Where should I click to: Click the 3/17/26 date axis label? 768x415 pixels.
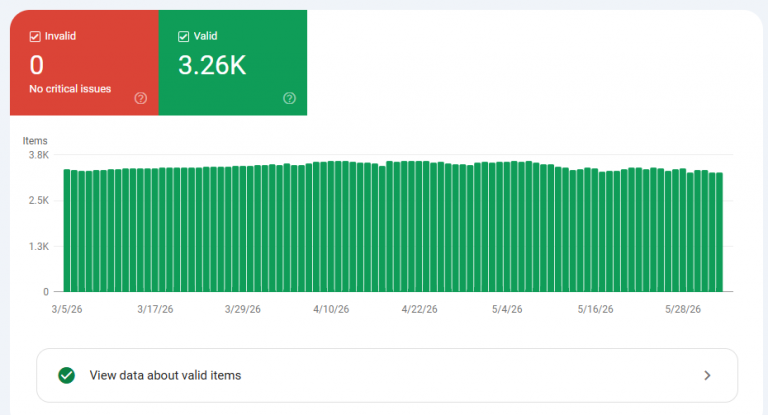tap(155, 309)
